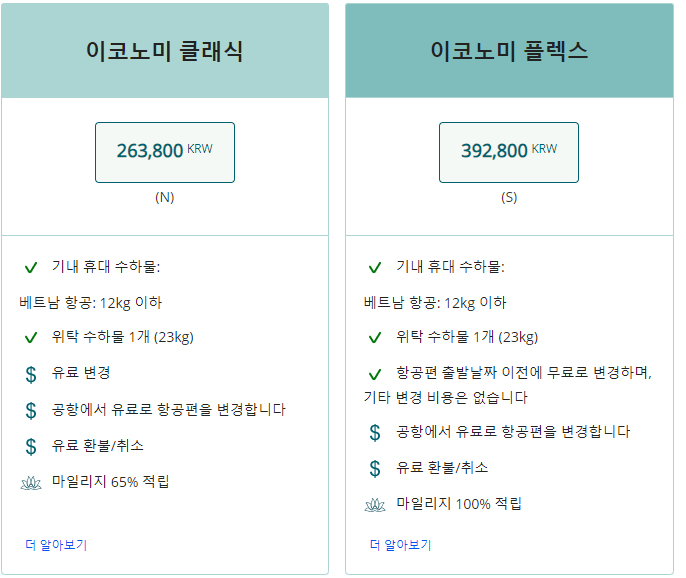Click checkmark beside Flex 기내 휴대 수하물
The height and width of the screenshot is (578, 686).
[x=375, y=267]
